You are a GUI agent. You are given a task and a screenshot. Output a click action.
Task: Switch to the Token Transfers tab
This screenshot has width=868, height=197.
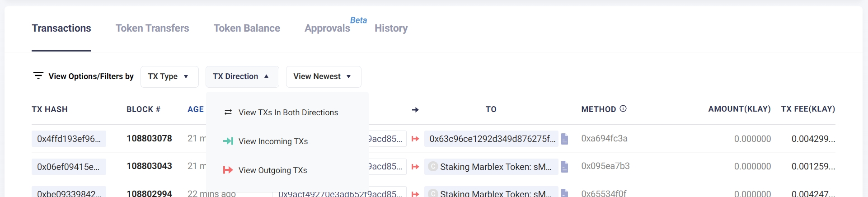pyautogui.click(x=152, y=28)
